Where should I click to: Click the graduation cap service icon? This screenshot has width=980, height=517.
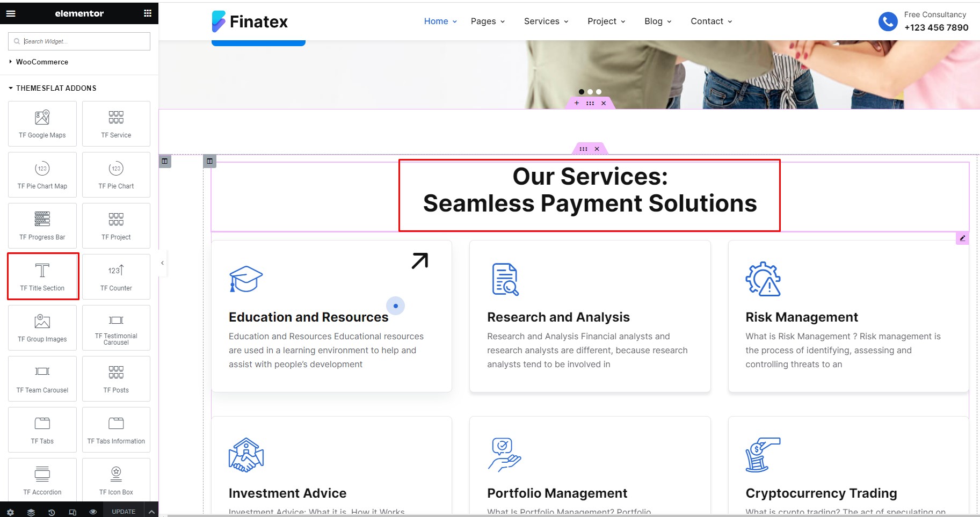246,279
